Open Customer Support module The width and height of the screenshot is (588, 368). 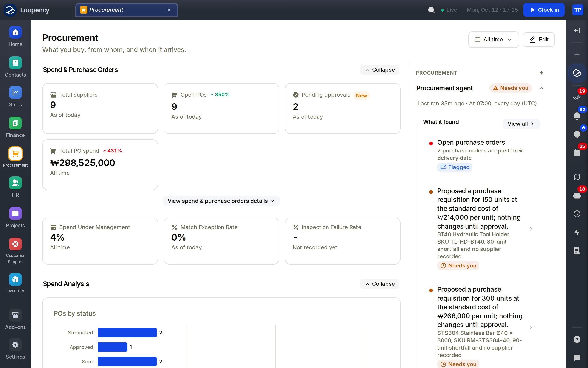click(x=15, y=251)
